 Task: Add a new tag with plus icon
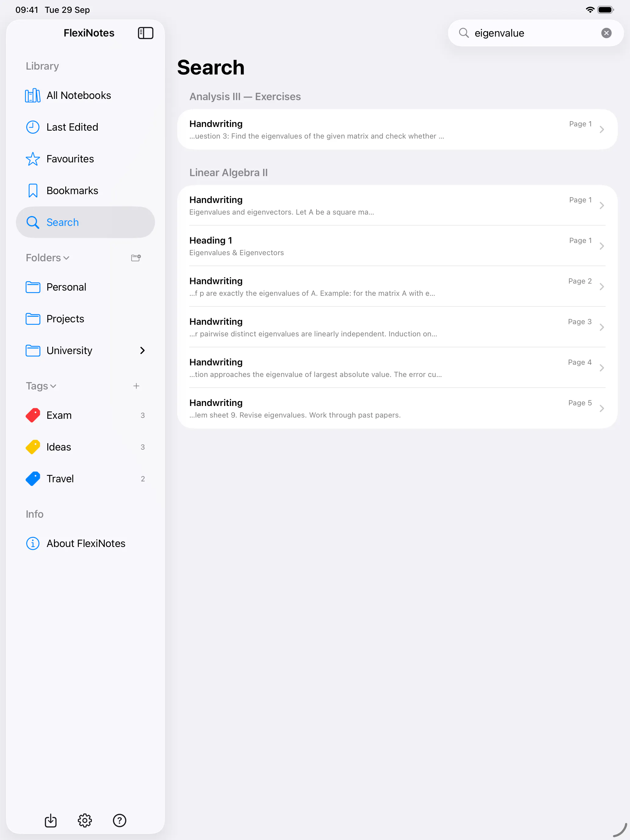[x=136, y=386]
